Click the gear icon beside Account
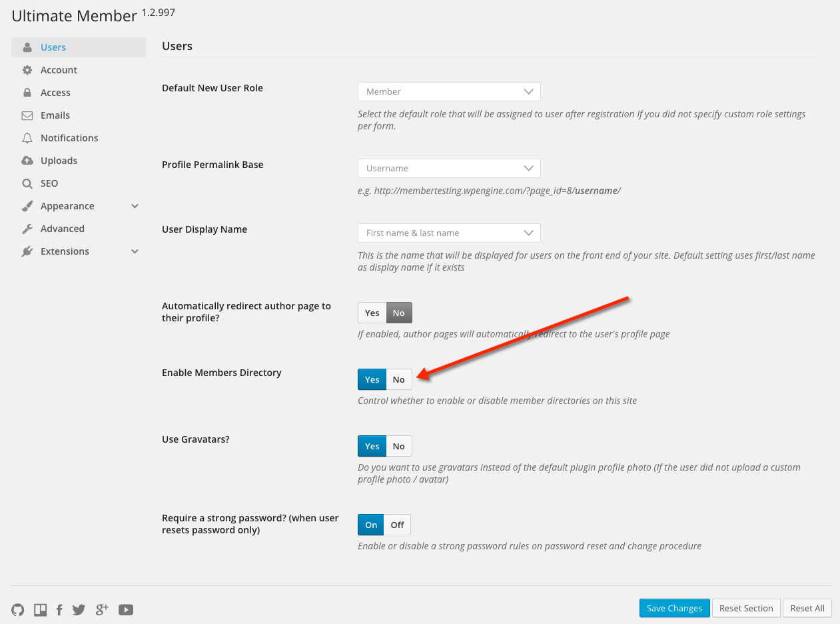Screen dimensions: 840x624 tap(27, 70)
